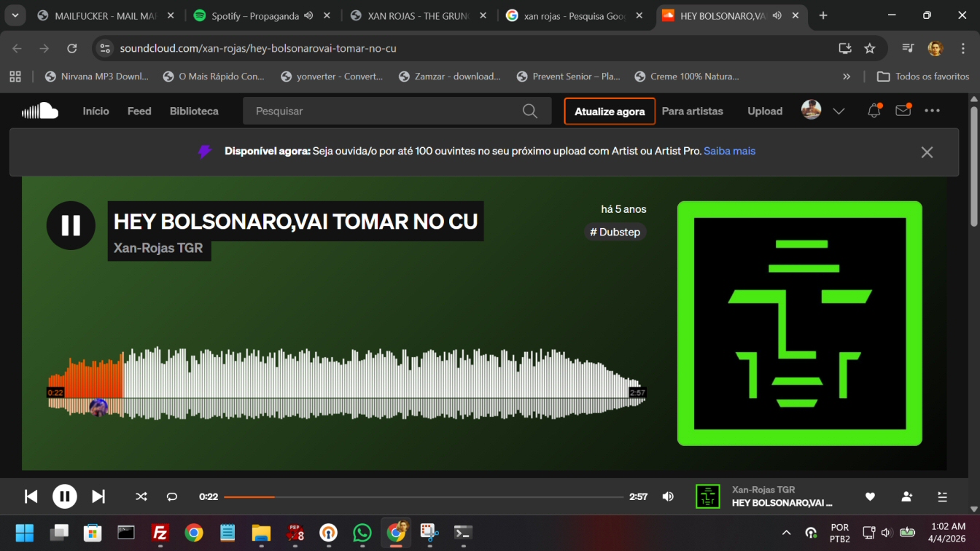Skip to the next track in player bar
This screenshot has width=980, height=551.
click(98, 496)
